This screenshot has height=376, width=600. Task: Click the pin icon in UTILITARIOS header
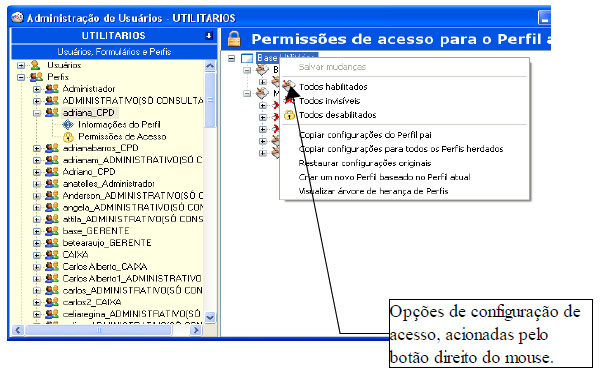point(209,36)
